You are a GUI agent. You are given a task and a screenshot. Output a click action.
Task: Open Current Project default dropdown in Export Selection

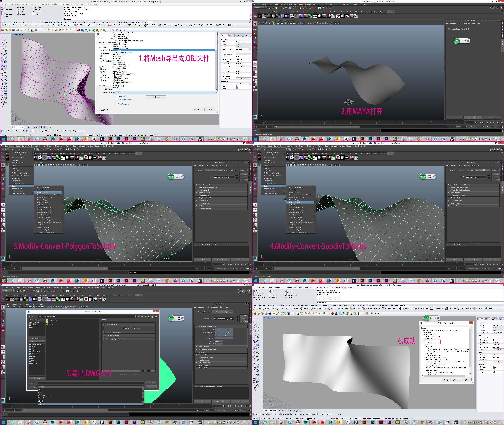37,341
